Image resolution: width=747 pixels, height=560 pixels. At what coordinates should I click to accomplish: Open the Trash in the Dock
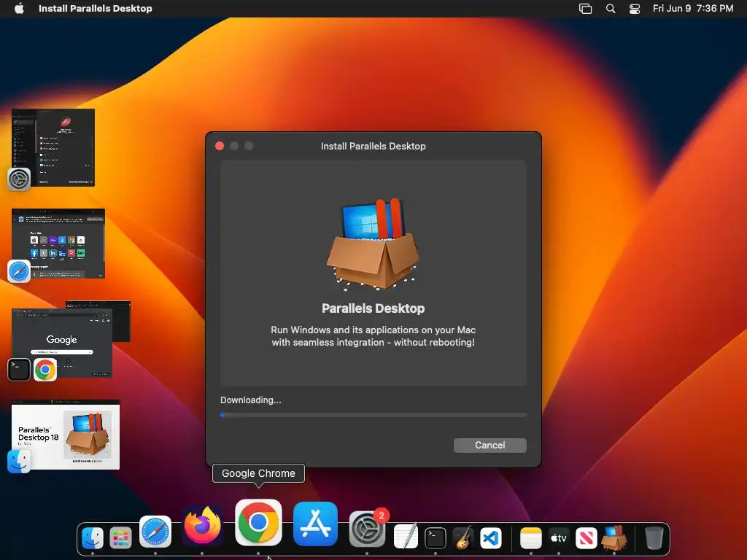(654, 538)
